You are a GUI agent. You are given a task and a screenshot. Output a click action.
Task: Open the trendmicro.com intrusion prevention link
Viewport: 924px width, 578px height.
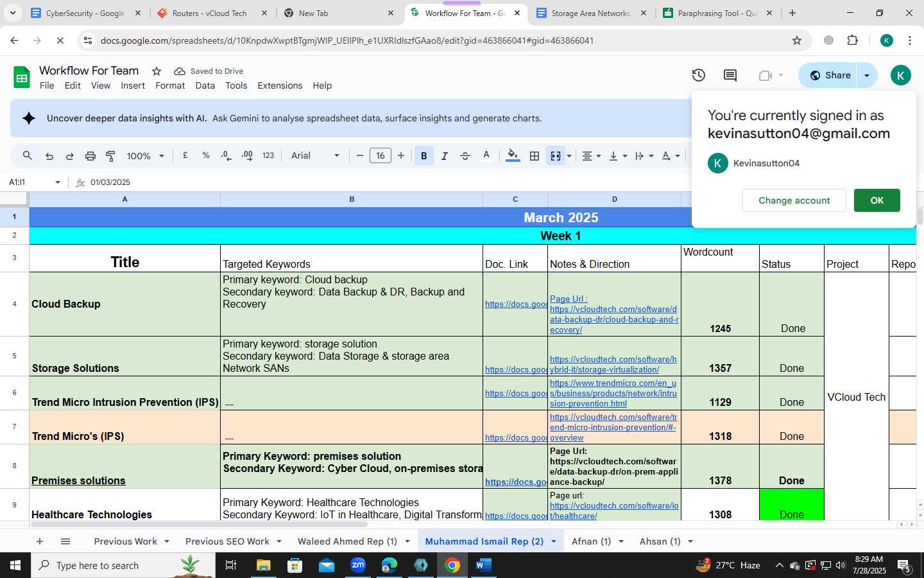pos(613,393)
